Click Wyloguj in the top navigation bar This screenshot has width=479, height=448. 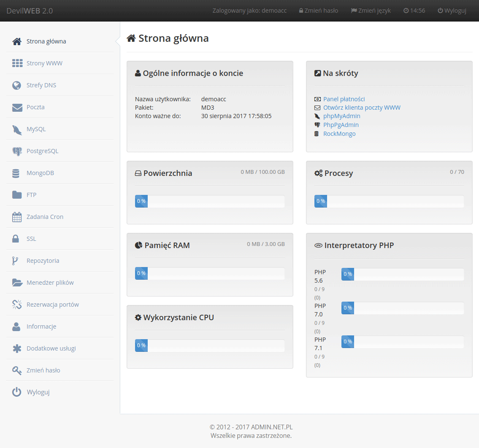coord(452,11)
